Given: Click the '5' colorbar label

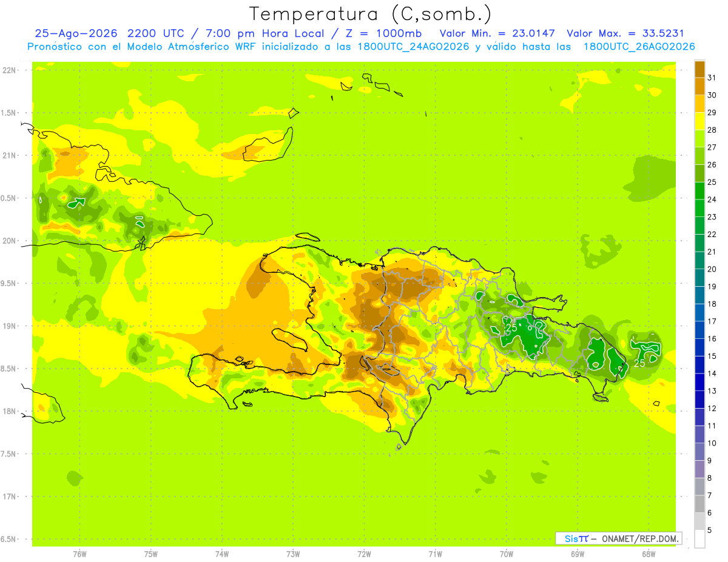Looking at the screenshot, I should [x=710, y=530].
